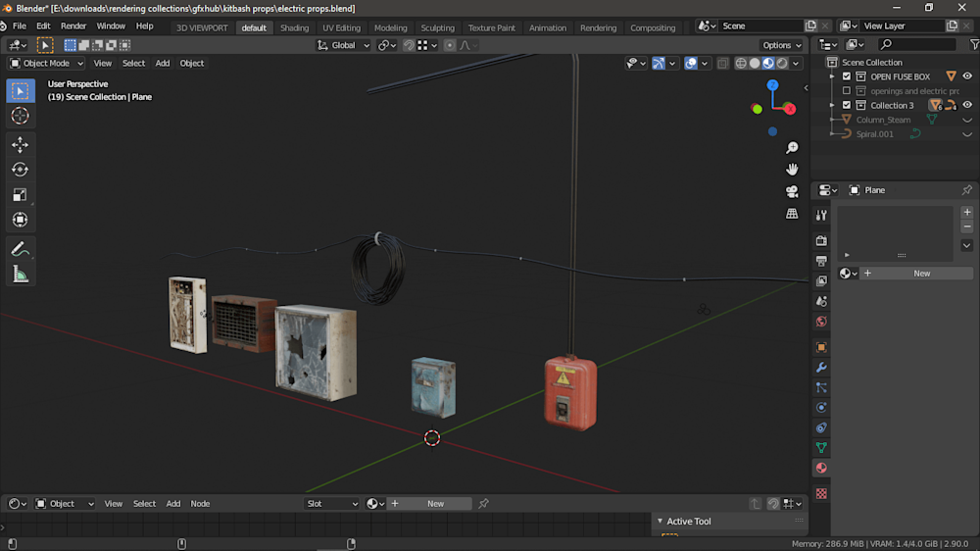The width and height of the screenshot is (980, 551).
Task: Enable the openings and electric collection checkbox
Action: point(847,91)
